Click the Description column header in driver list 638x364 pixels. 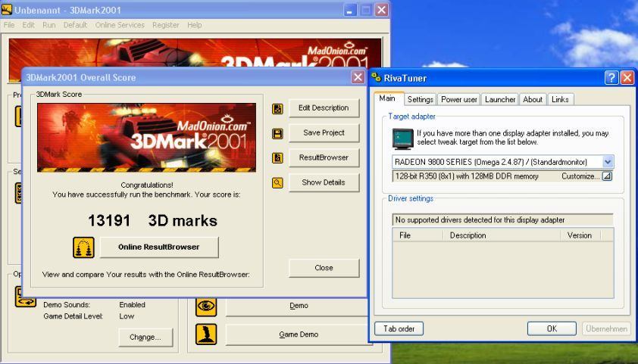[x=502, y=235]
